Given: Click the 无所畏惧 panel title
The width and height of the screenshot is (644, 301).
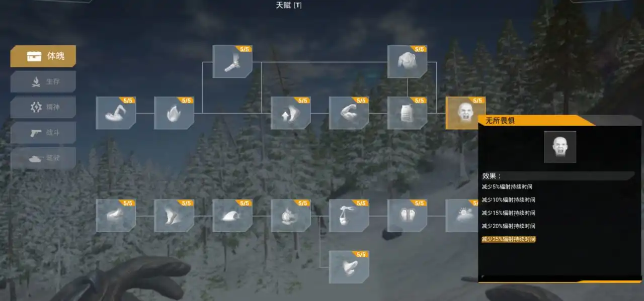Looking at the screenshot, I should tap(500, 121).
